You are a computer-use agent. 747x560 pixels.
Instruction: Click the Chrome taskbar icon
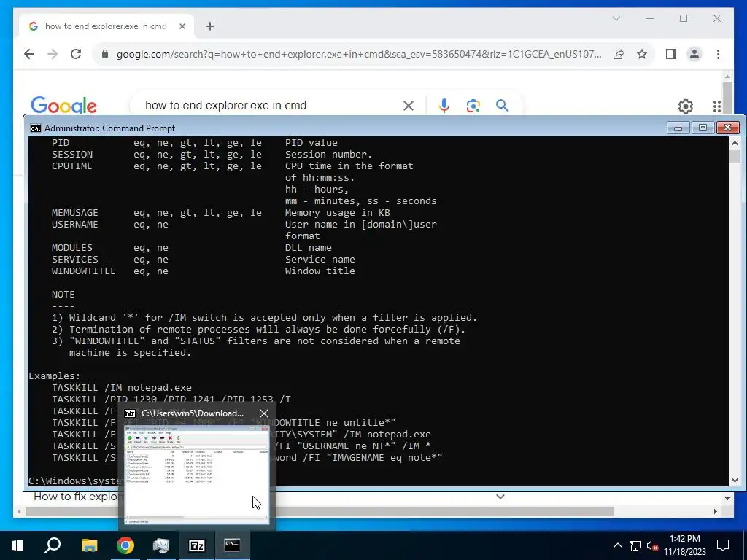(125, 545)
